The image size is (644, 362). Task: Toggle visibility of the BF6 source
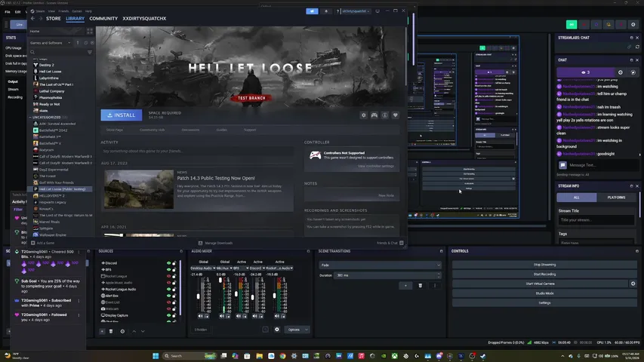pyautogui.click(x=168, y=270)
